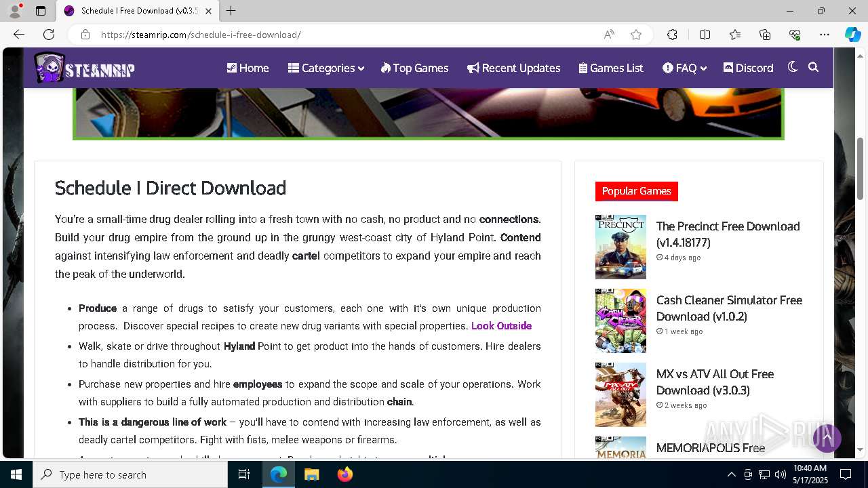Screen dimensions: 868x488
Task: Open browser Extensions icon
Action: [672, 35]
